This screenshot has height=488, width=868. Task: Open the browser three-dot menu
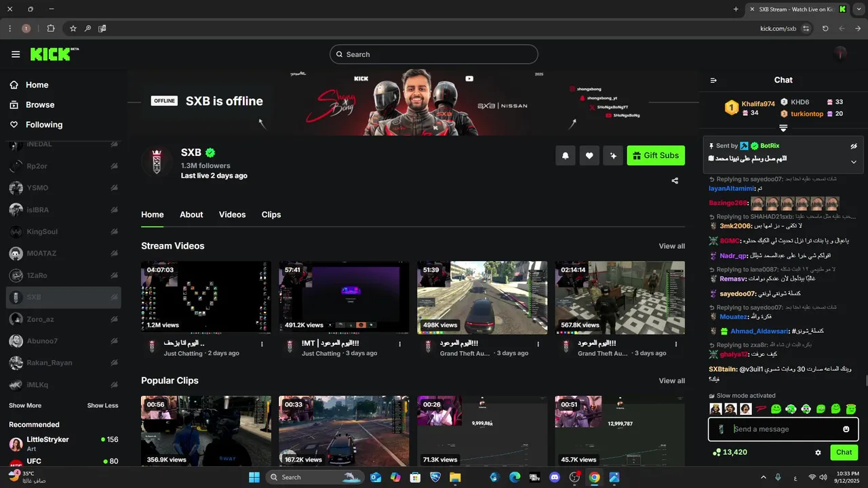(x=9, y=28)
